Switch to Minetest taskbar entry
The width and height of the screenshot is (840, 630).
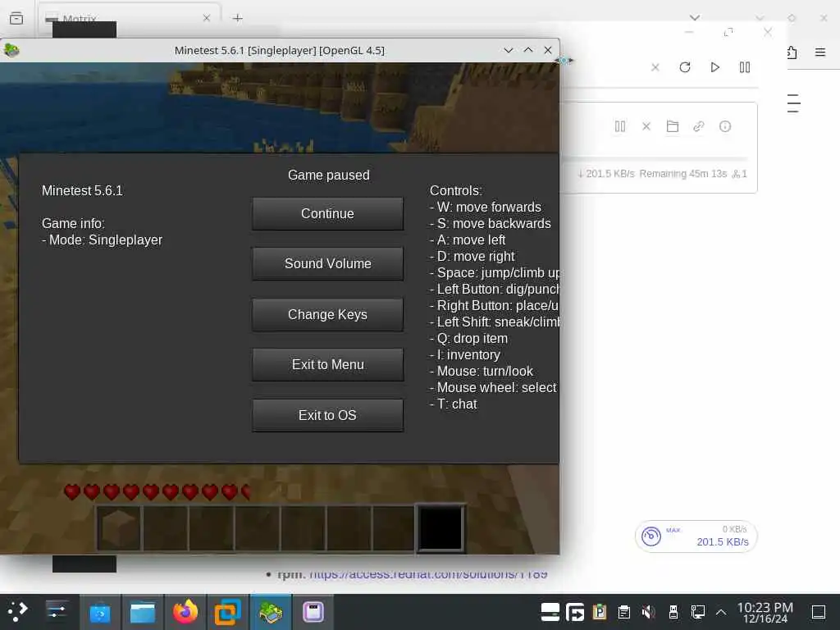[x=271, y=612]
